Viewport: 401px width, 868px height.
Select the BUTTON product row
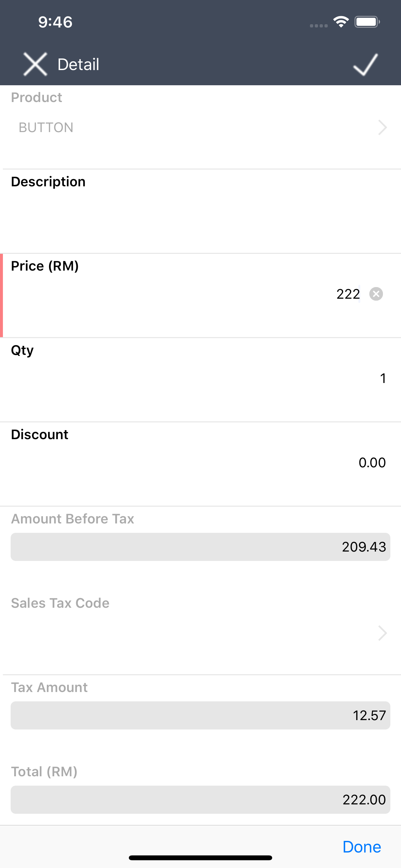pos(200,127)
